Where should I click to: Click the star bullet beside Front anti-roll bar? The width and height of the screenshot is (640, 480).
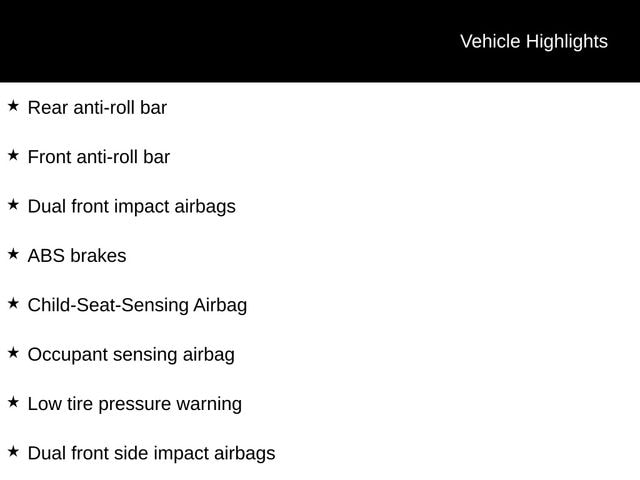[x=13, y=155]
